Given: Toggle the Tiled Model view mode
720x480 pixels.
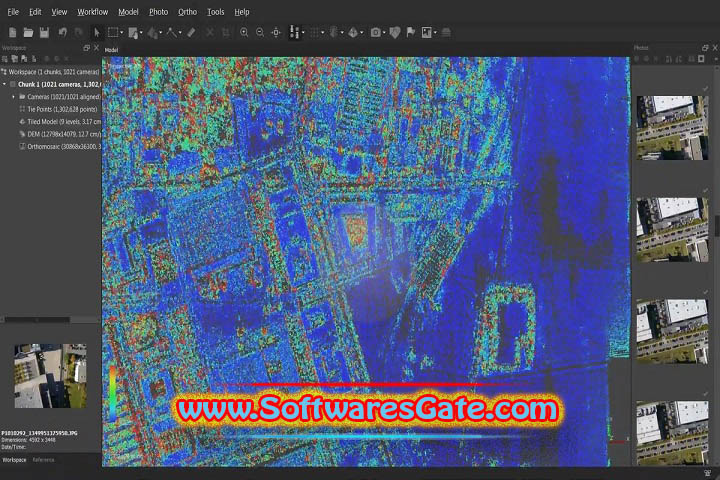Looking at the screenshot, I should tap(353, 32).
